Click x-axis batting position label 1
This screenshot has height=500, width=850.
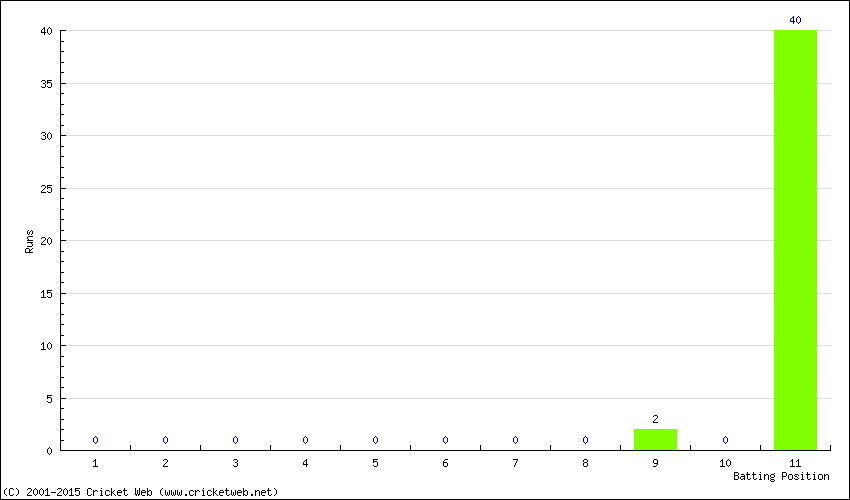95,463
